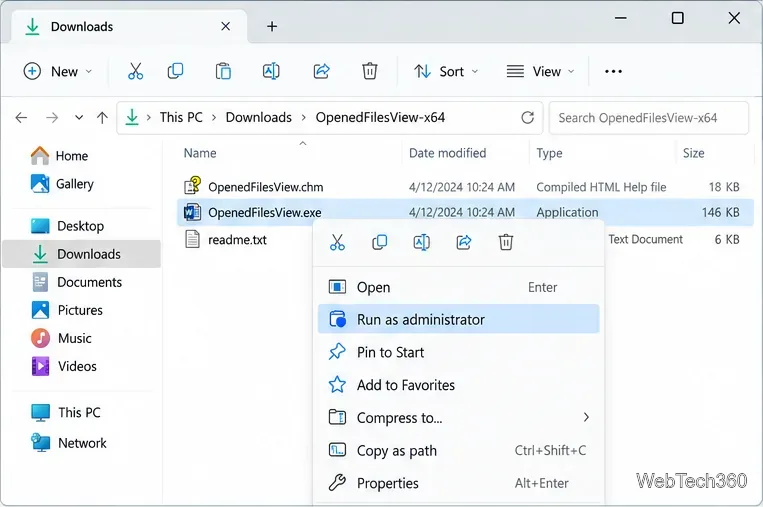Screen dimensions: 763x507
Task: Expand chevron after This PC in the address bar
Action: click(x=214, y=117)
